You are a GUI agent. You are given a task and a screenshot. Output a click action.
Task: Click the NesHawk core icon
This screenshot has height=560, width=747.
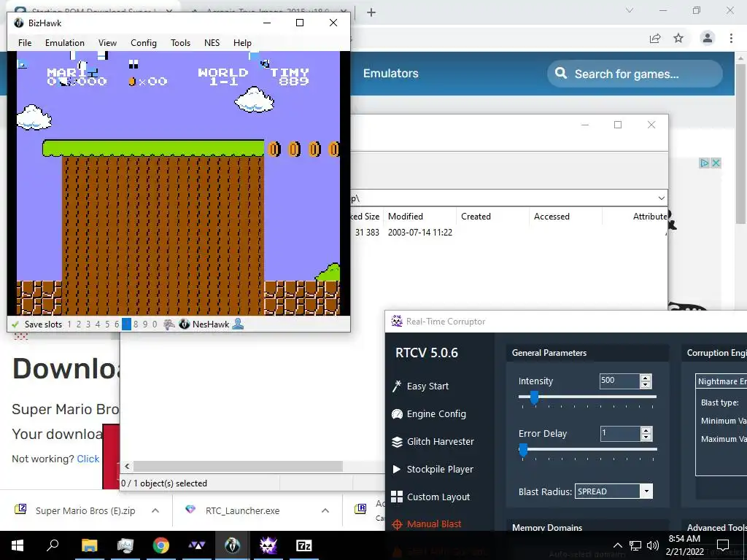185,324
